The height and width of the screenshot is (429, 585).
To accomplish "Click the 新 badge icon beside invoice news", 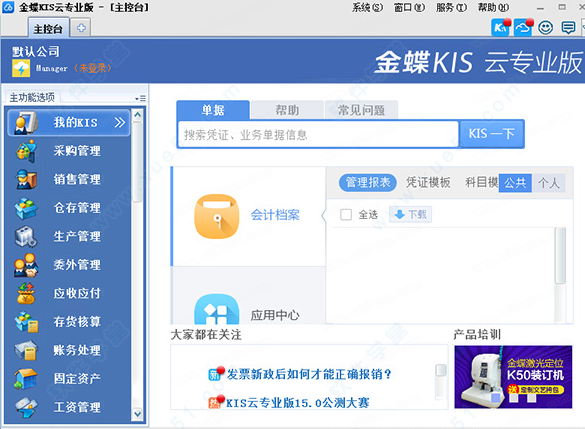I will [x=216, y=373].
